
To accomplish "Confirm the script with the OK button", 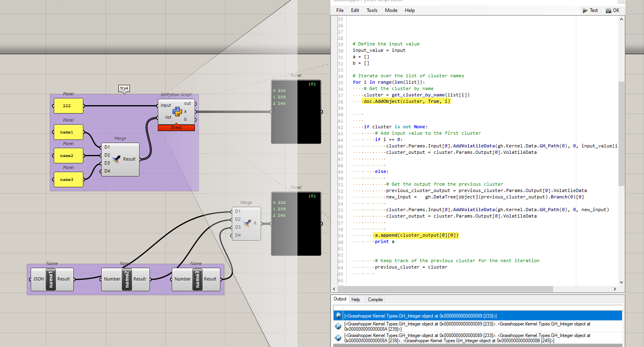I will 613,10.
